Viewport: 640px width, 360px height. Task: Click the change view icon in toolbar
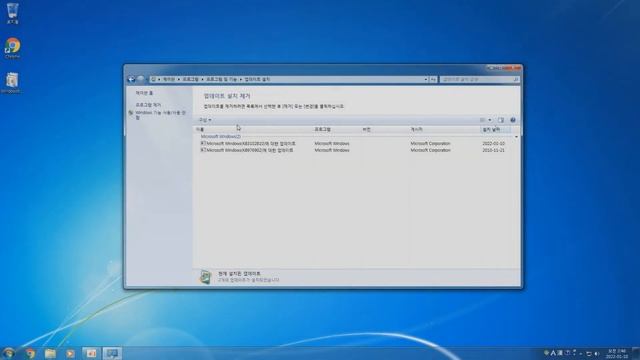coord(482,120)
